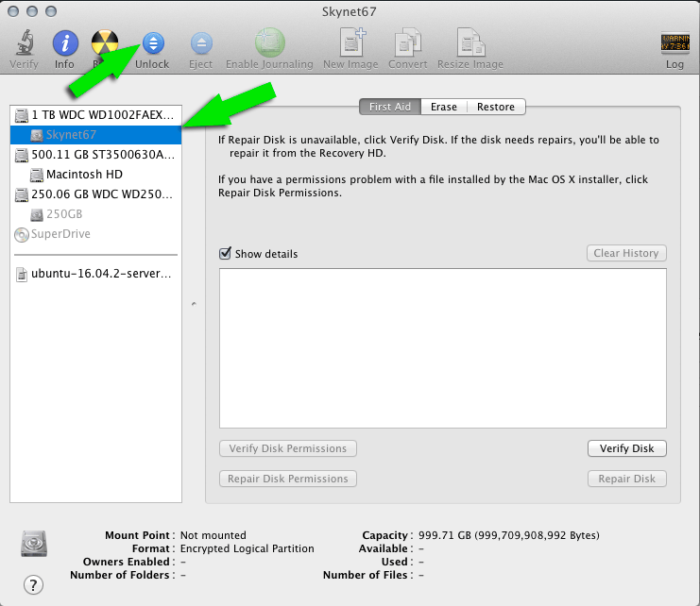Select the 1 TB WDC WD1002FAEX disk
Image resolution: width=700 pixels, height=606 pixels.
pos(95,115)
